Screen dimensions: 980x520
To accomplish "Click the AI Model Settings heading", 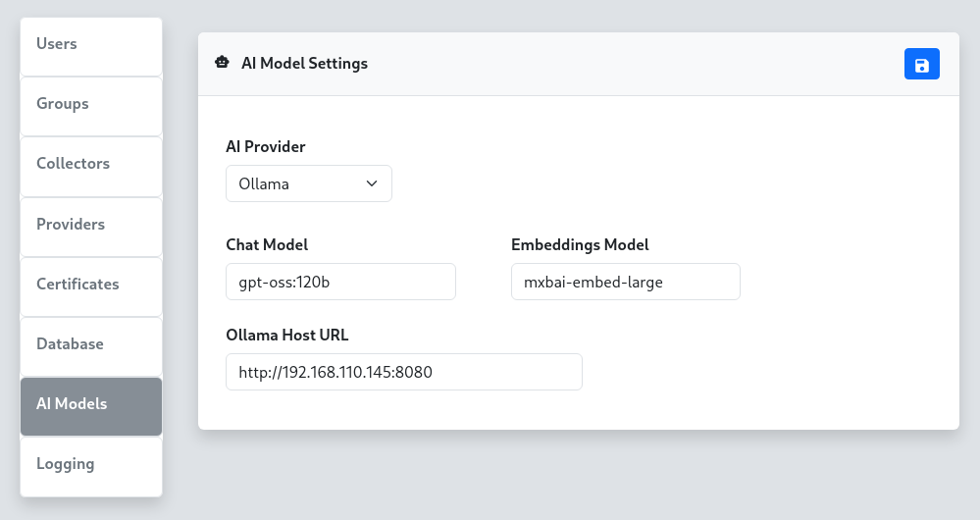I will (x=304, y=64).
